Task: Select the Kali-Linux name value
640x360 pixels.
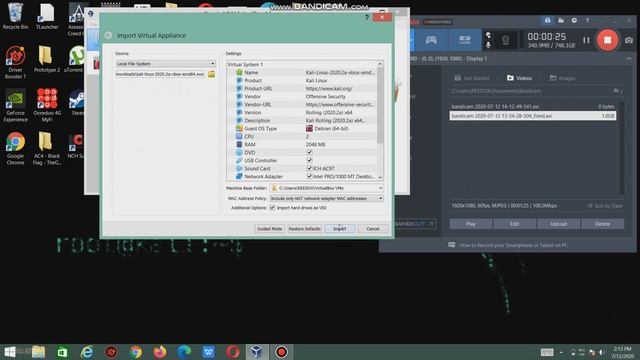Action: pos(340,72)
